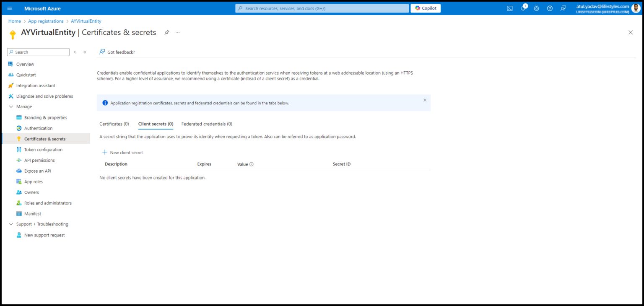This screenshot has height=306, width=644.
Task: Switch to the Certificates tab
Action: pyautogui.click(x=114, y=124)
